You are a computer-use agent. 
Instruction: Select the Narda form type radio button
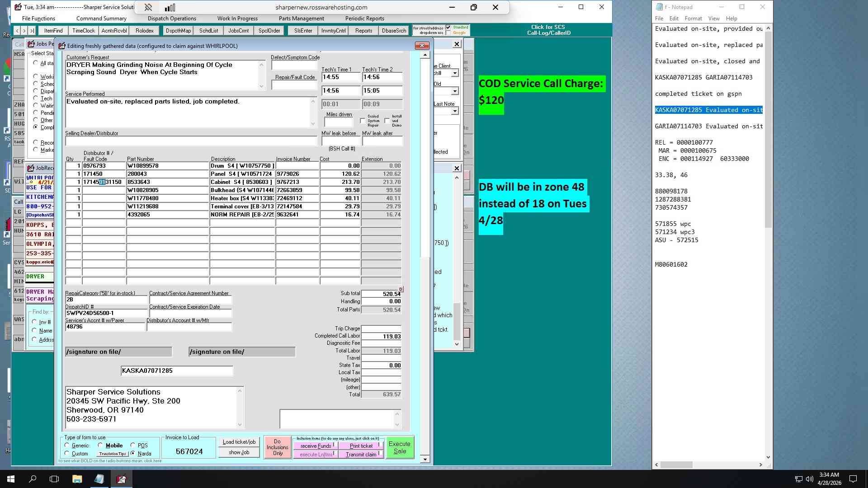pos(133,453)
